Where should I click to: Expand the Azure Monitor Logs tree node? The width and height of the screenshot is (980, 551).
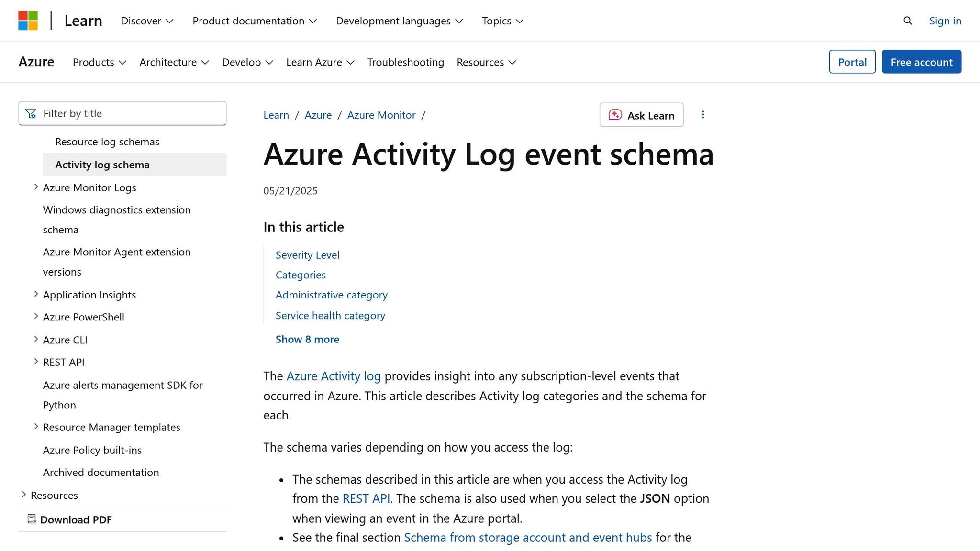tap(36, 187)
